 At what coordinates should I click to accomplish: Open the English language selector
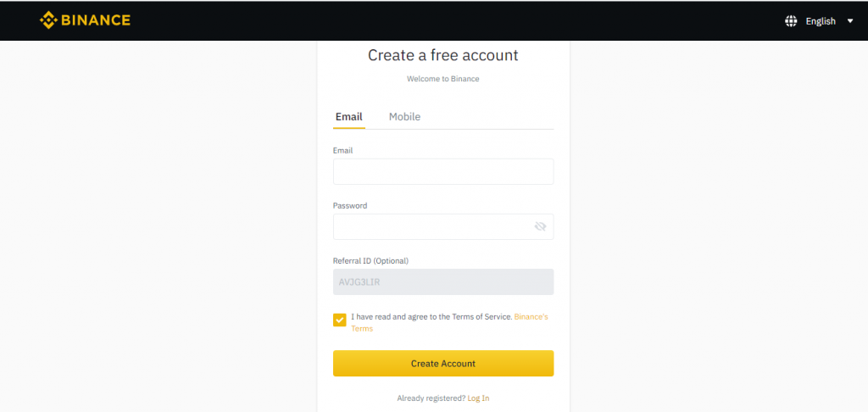821,21
